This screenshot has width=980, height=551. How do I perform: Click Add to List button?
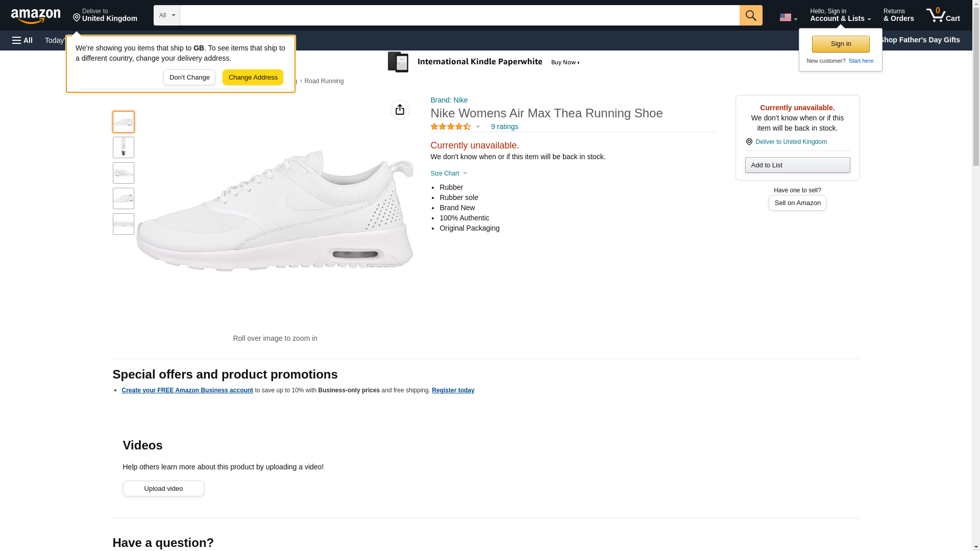click(797, 165)
